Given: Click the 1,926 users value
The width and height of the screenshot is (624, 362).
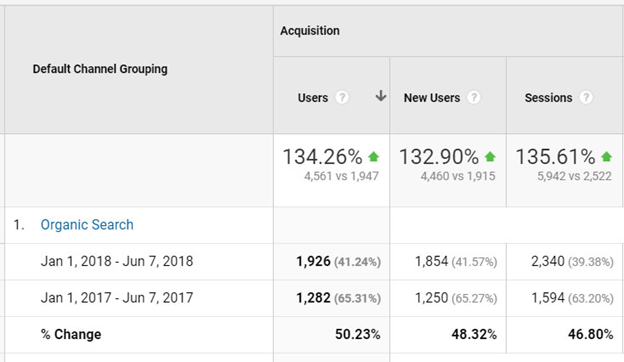Looking at the screenshot, I should point(313,261).
